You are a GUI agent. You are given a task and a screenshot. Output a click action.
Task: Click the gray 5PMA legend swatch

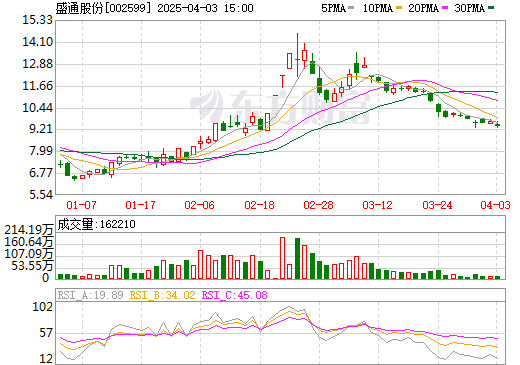coord(351,8)
